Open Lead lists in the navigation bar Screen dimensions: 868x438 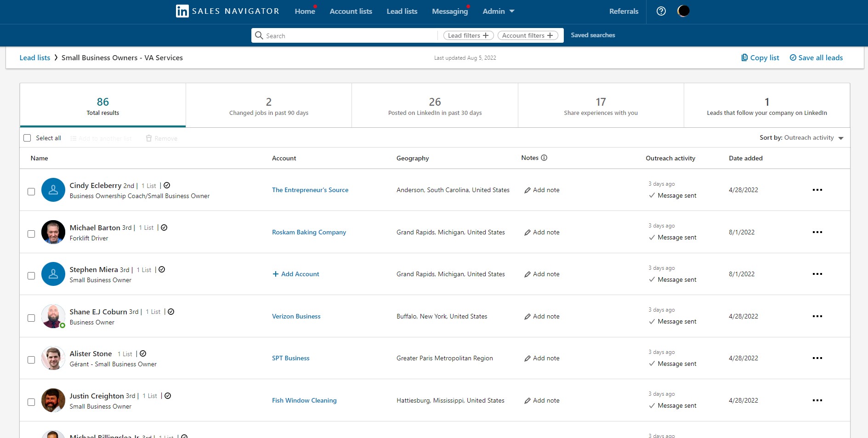402,11
